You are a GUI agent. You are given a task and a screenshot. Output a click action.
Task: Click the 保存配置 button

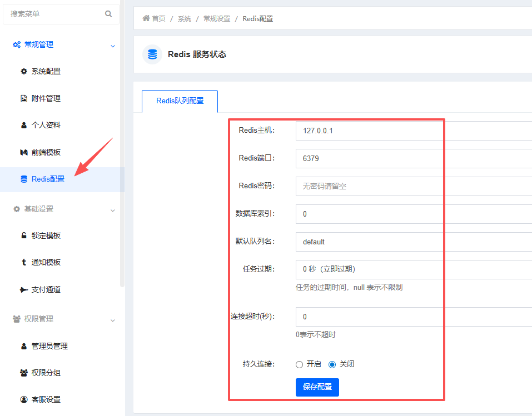click(317, 387)
